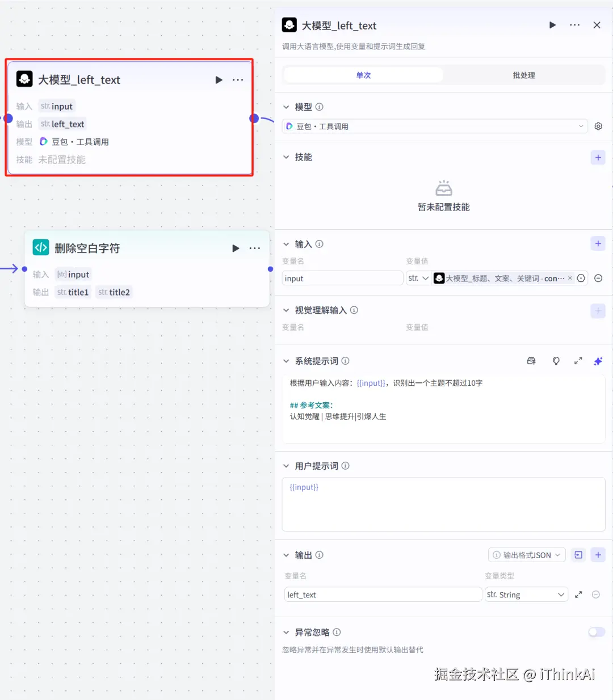Open model settings gear icon
613x700 pixels.
coord(598,126)
